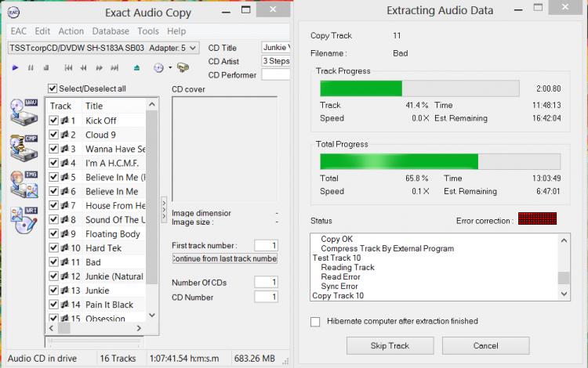Uncheck track 10 Hard Tek checkbox
The height and width of the screenshot is (368, 588).
coord(53,248)
